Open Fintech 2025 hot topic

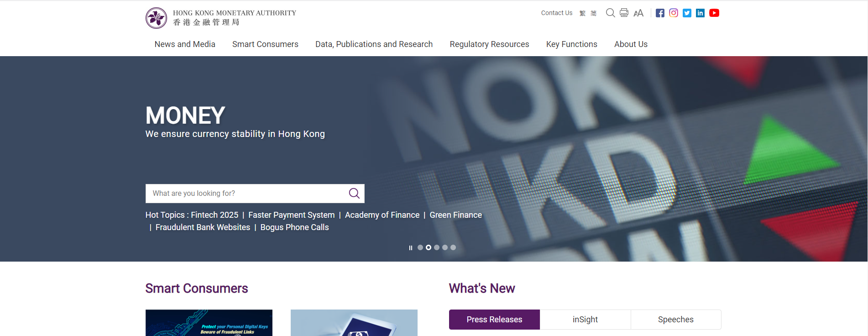(214, 215)
